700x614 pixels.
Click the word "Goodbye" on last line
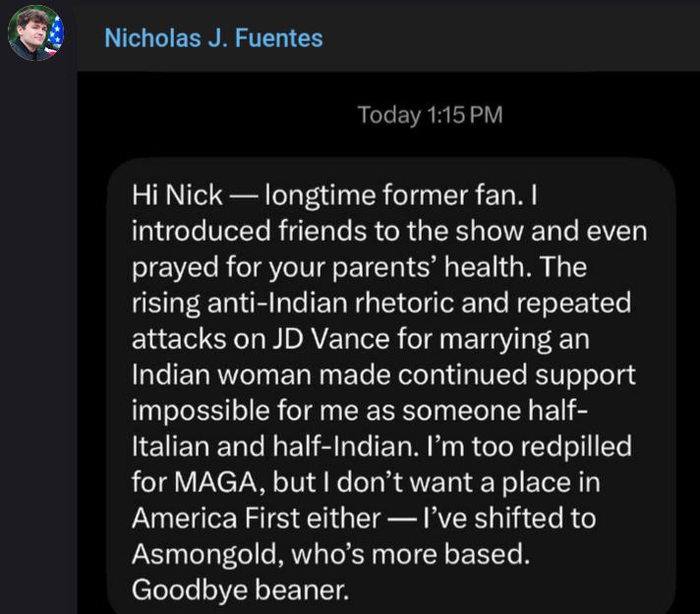pos(190,590)
